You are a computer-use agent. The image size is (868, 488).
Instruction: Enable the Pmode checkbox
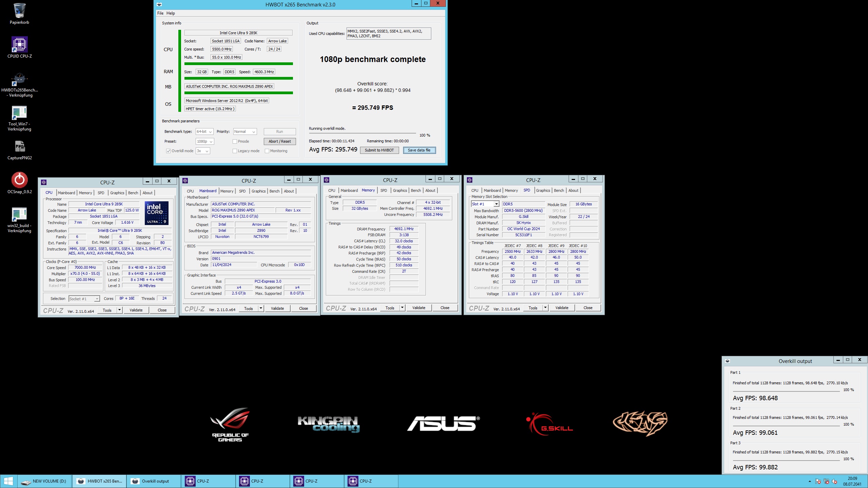(235, 142)
